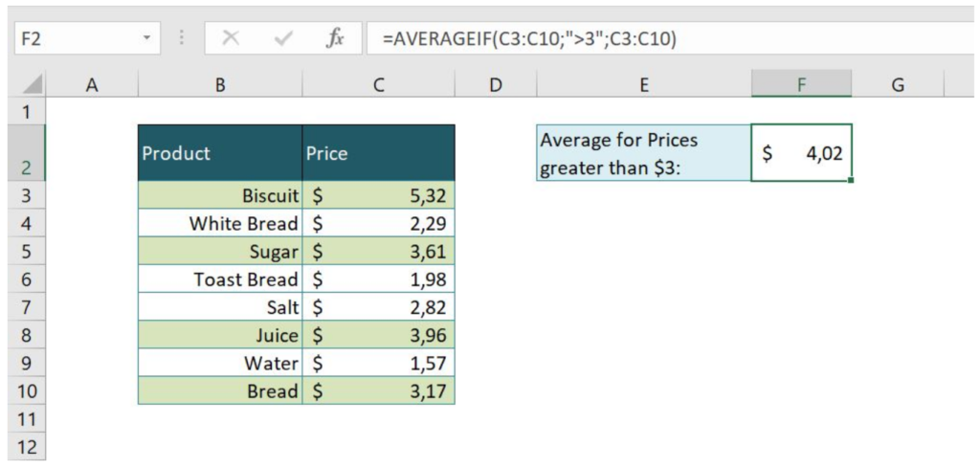The image size is (980, 469).
Task: Select row 5 header
Action: pos(26,252)
